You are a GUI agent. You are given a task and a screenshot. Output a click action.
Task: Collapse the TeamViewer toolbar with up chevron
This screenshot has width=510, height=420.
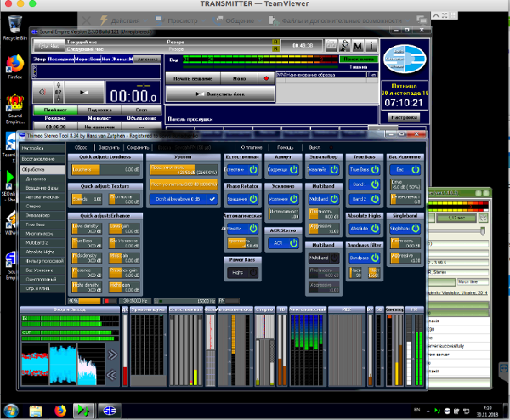click(x=436, y=15)
